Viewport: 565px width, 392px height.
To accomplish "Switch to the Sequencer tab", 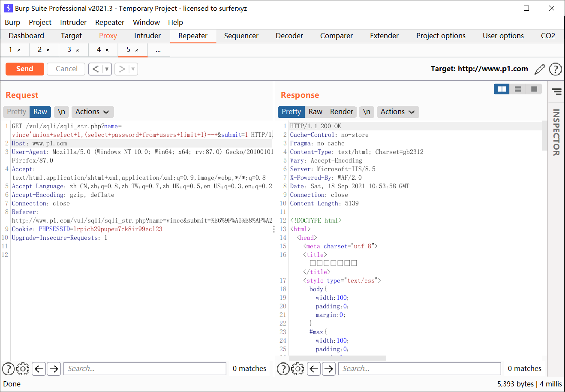I will 241,36.
